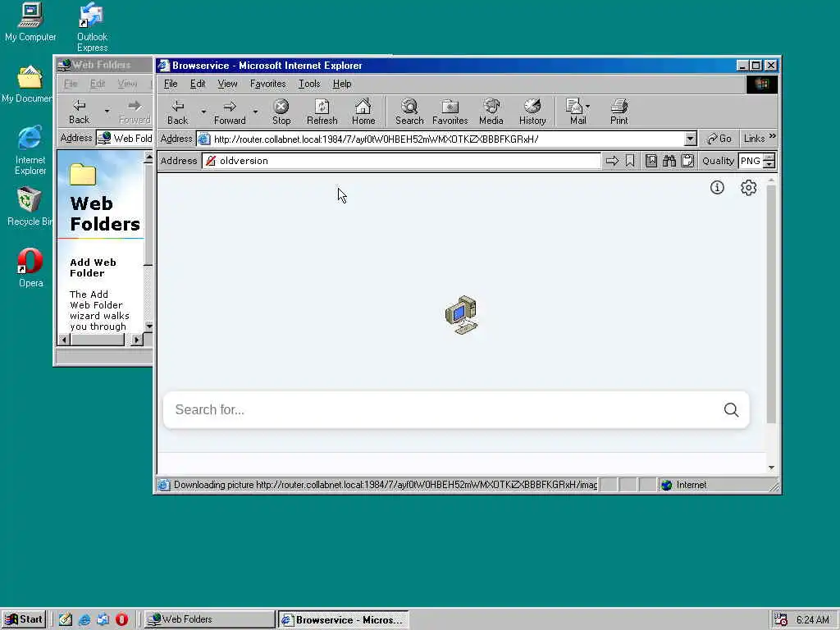Open the Favorites menu
The width and height of the screenshot is (840, 630).
[268, 84]
